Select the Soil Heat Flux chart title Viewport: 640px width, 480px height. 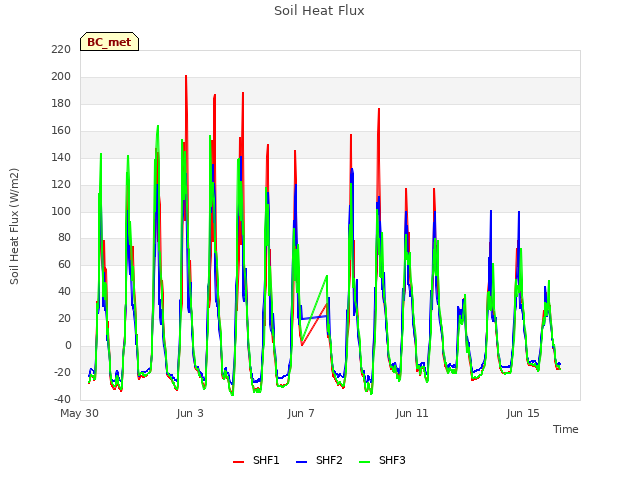[x=319, y=11]
